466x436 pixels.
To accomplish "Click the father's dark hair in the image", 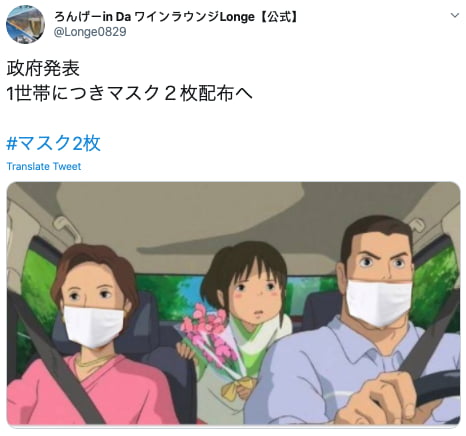I will click(x=377, y=233).
